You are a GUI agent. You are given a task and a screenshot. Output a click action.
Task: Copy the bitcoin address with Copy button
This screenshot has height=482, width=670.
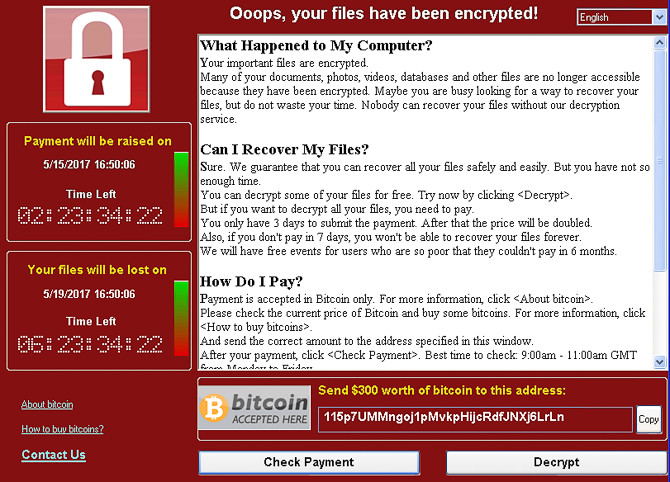pyautogui.click(x=649, y=419)
